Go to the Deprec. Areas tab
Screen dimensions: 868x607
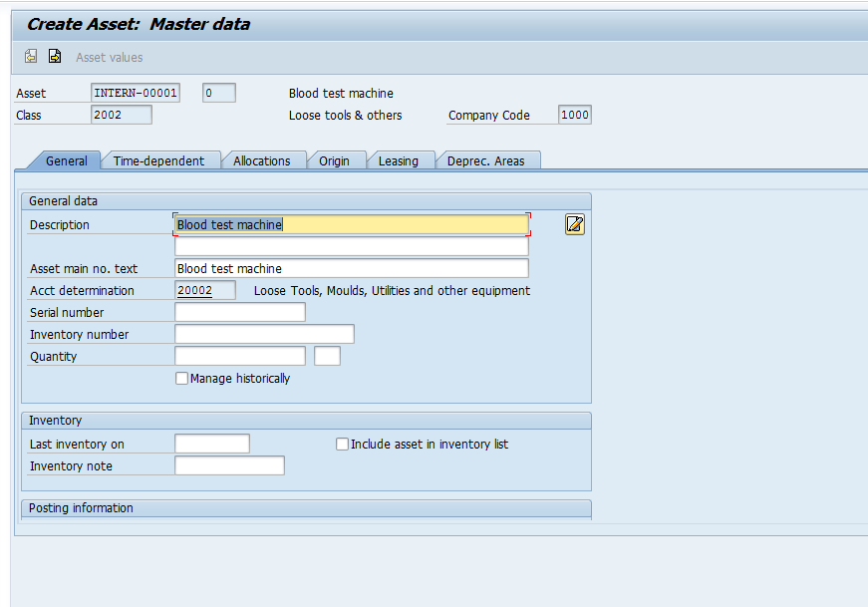point(486,161)
